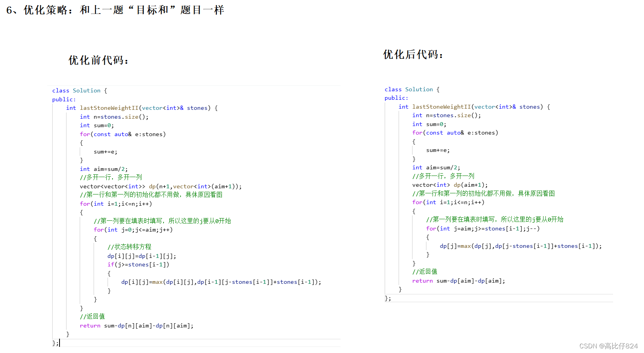The image size is (644, 353).
Task: Click '//返回值' comment in left code
Action: click(92, 316)
